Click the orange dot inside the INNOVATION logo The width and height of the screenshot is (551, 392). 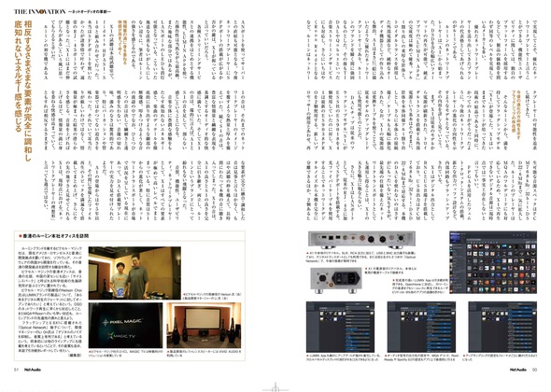41,11
